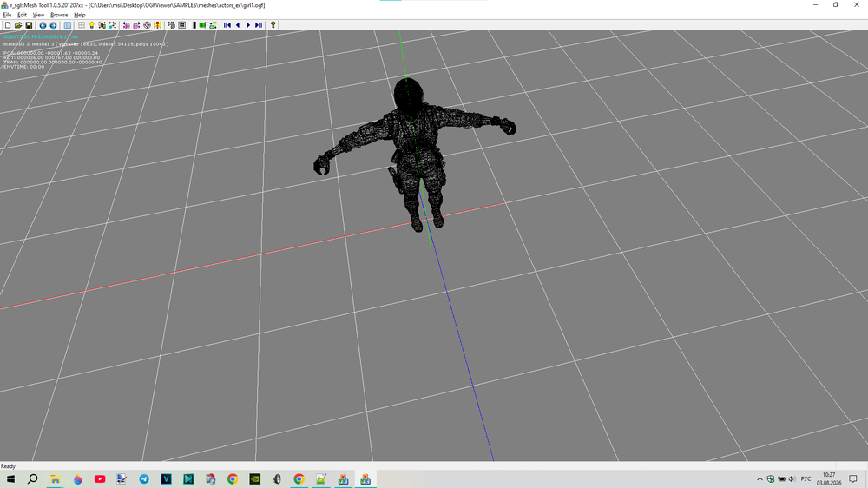Click the landscape picture toolbar icon
The image size is (868, 488).
[x=214, y=25]
